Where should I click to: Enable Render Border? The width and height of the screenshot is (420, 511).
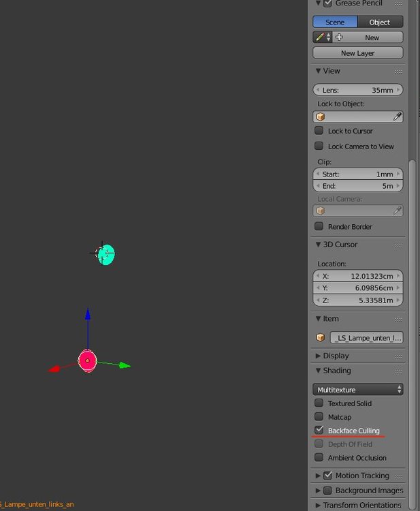319,226
